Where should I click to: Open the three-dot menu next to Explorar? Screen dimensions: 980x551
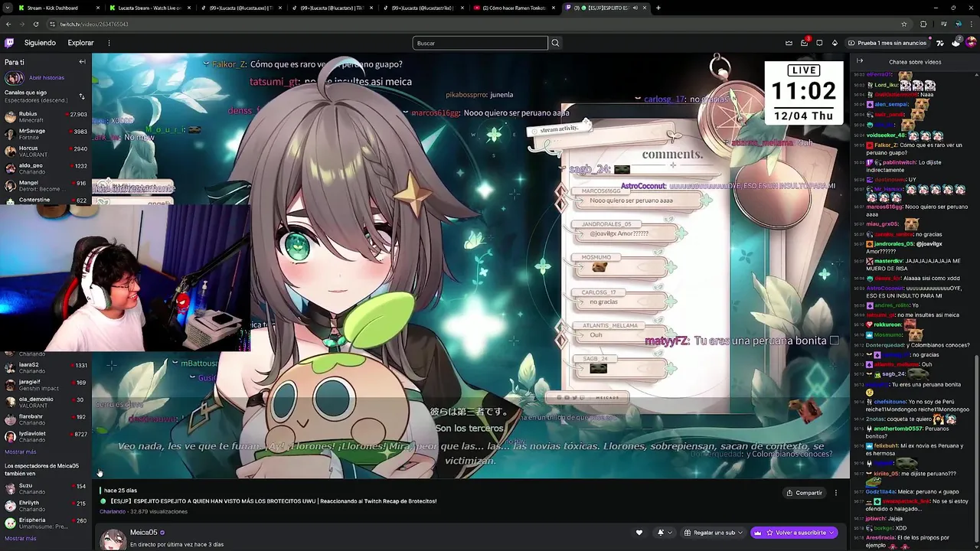[x=109, y=43]
